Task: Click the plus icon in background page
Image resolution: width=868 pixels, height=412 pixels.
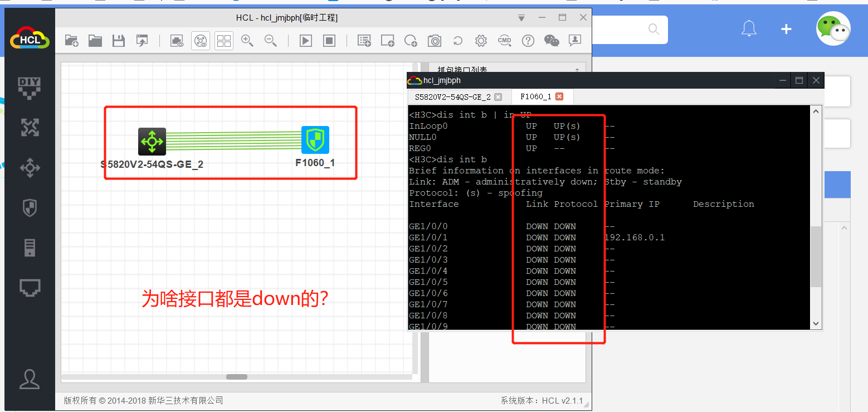Action: (786, 29)
